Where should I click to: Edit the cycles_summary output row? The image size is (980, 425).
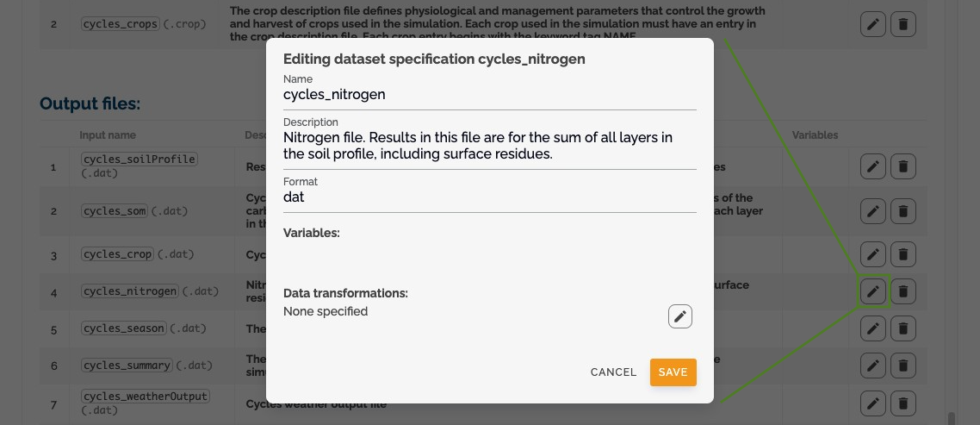(873, 366)
